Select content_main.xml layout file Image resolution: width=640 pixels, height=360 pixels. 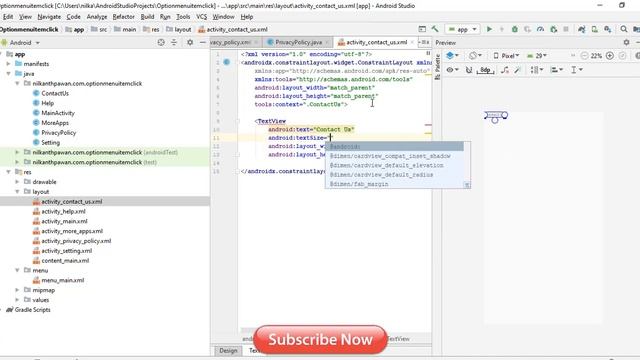pos(65,260)
